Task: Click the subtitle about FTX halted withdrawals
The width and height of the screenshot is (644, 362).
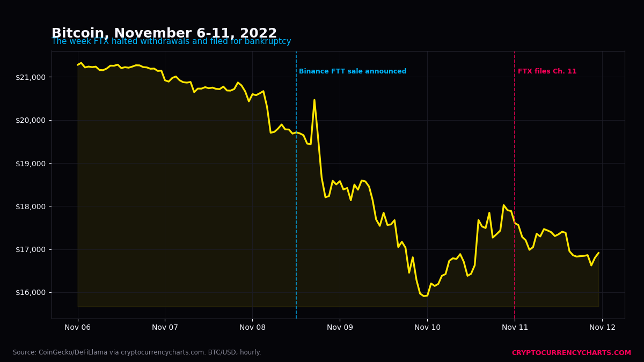Action: (x=171, y=42)
